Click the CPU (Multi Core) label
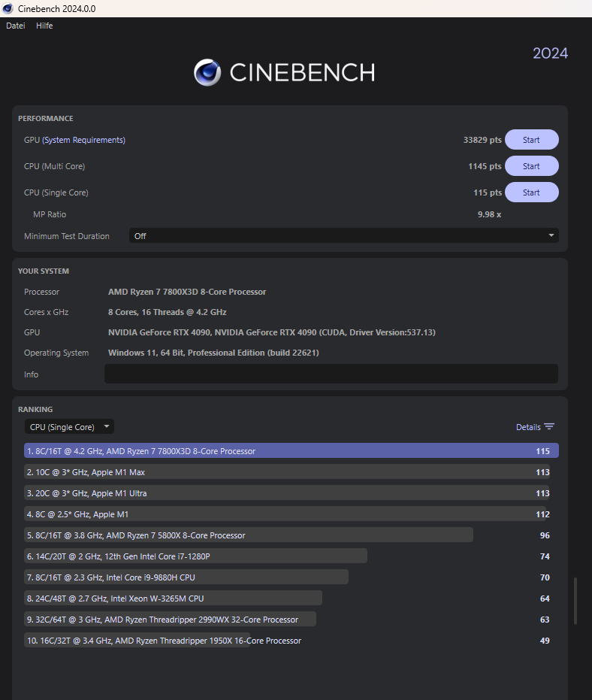 tap(54, 166)
